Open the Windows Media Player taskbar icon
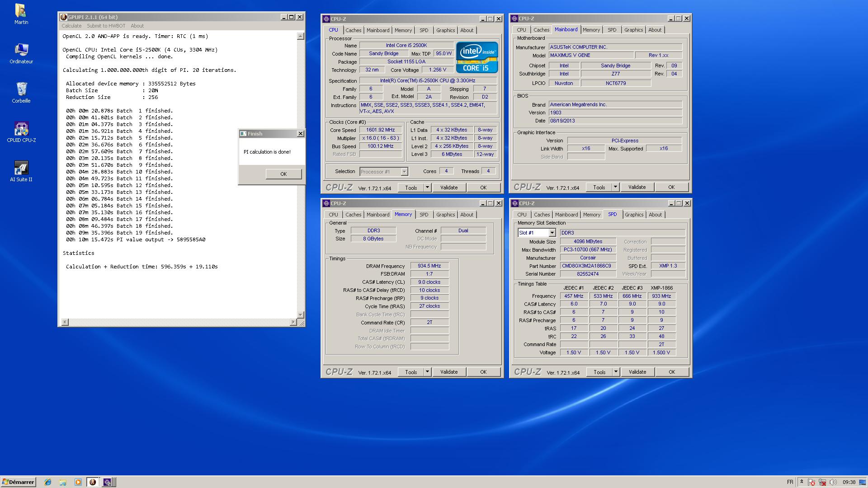 click(78, 482)
